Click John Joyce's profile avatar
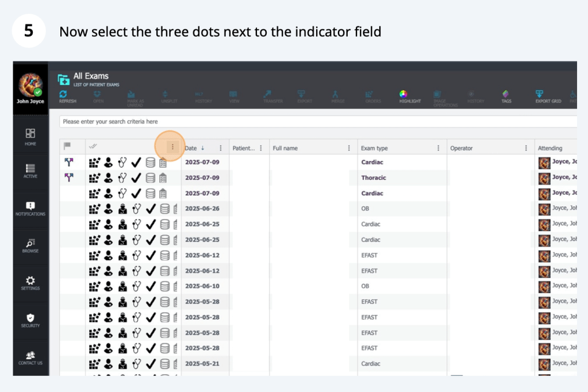This screenshot has width=588, height=392. point(30,85)
